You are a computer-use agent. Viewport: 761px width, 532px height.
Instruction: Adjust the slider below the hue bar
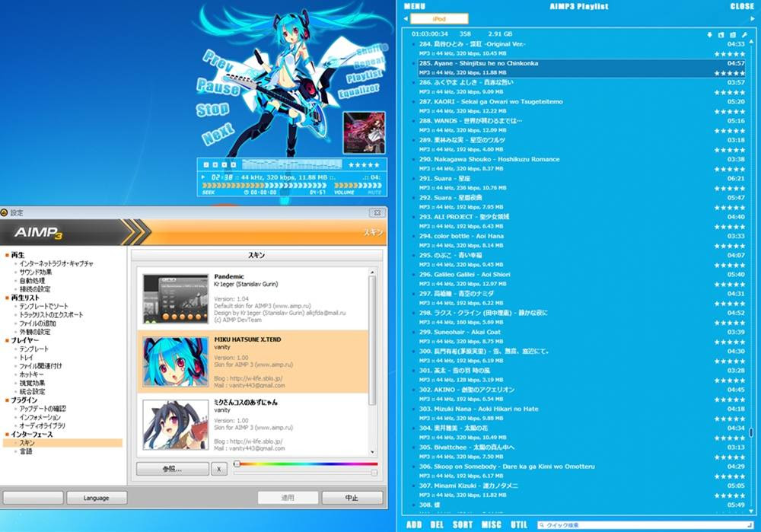pos(306,473)
